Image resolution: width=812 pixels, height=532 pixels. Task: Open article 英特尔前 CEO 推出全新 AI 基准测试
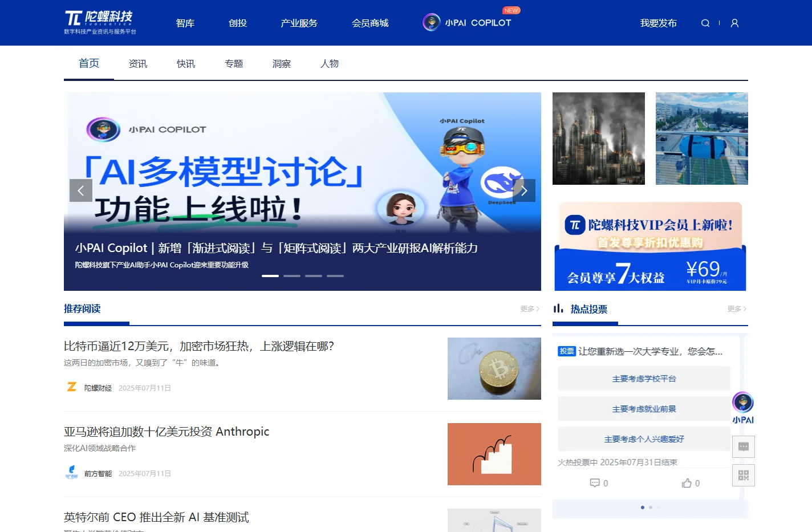[156, 517]
